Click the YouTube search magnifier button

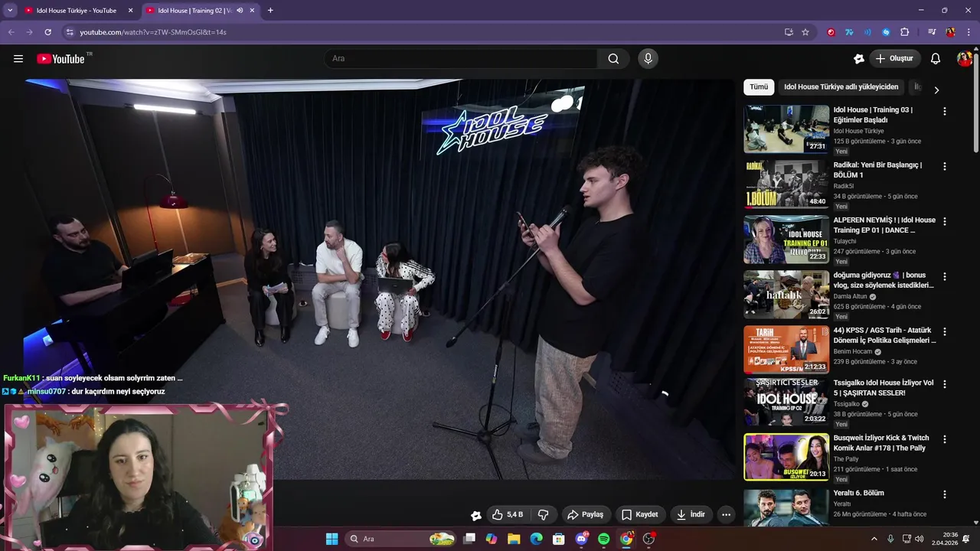click(x=613, y=59)
